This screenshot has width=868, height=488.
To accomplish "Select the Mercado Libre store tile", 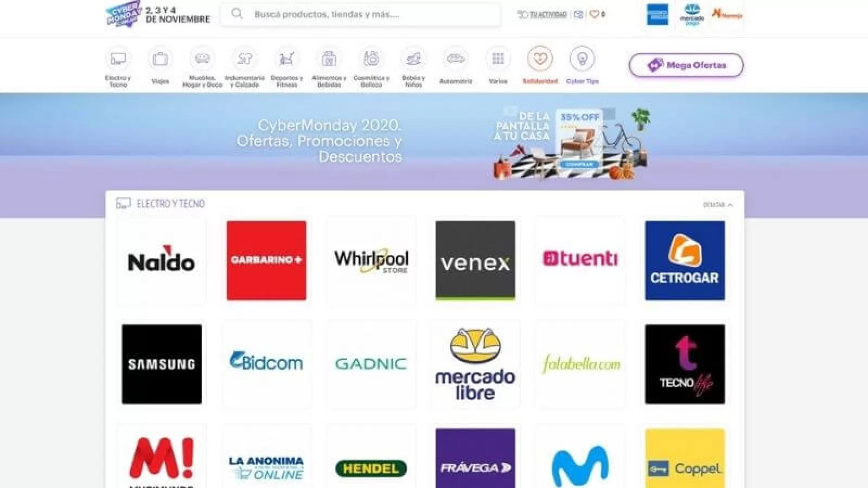I will tap(475, 364).
